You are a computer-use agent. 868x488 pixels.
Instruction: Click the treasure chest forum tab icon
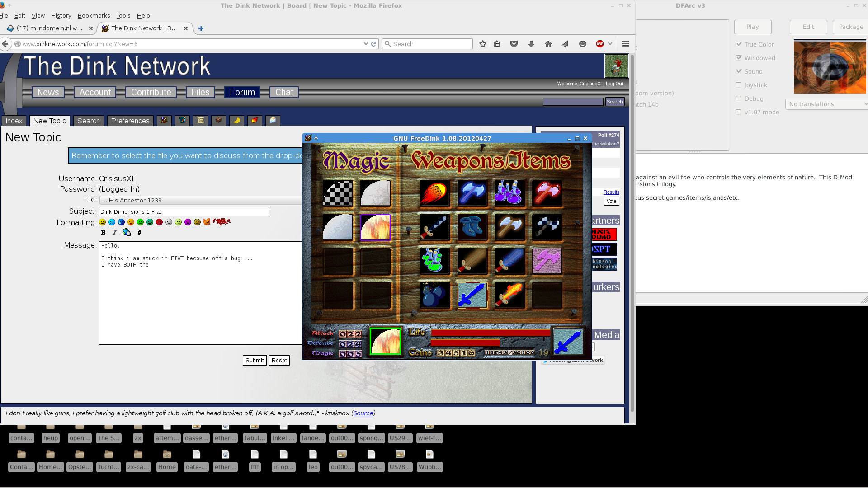pyautogui.click(x=218, y=120)
